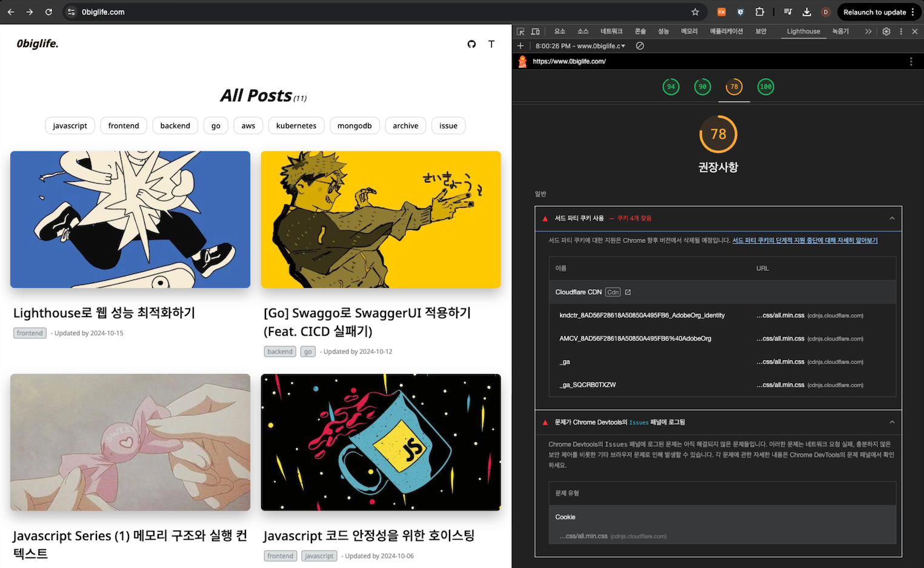Clear all reports with the circle-slash icon
This screenshot has width=924, height=568.
click(640, 46)
